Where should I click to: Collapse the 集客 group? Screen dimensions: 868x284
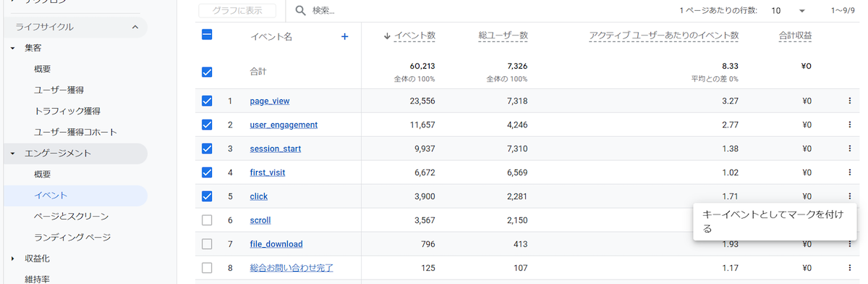pos(12,48)
